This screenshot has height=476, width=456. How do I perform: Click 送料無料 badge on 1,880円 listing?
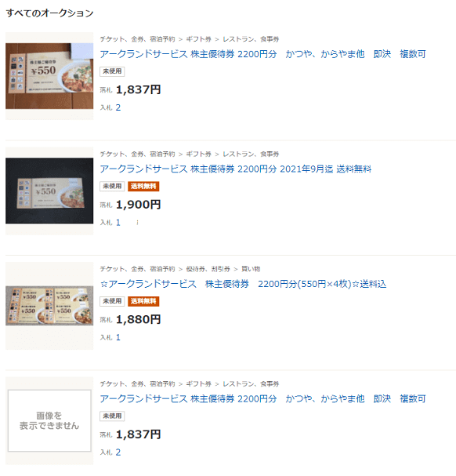(143, 301)
